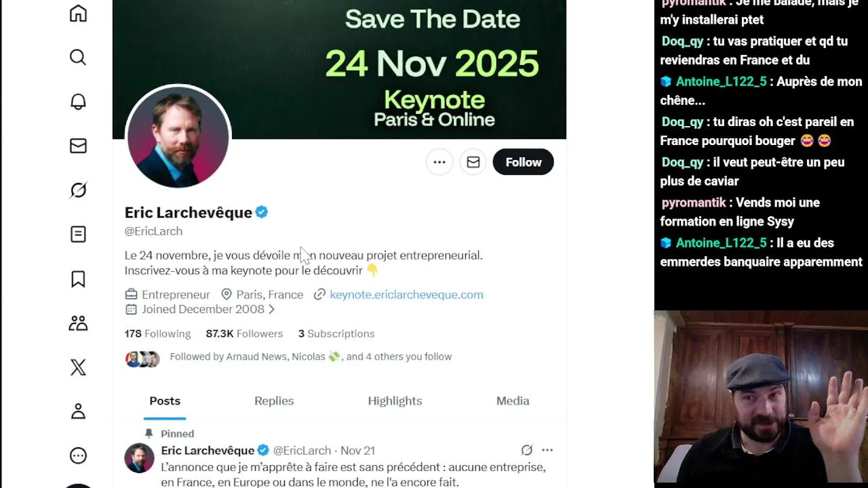View the 87.3K Followers list
The image size is (868, 488).
pos(244,333)
